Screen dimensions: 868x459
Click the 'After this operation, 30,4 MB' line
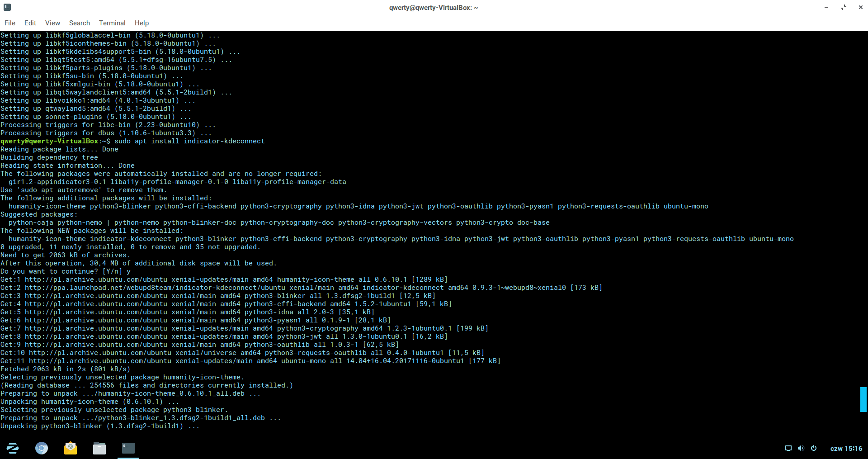point(139,263)
